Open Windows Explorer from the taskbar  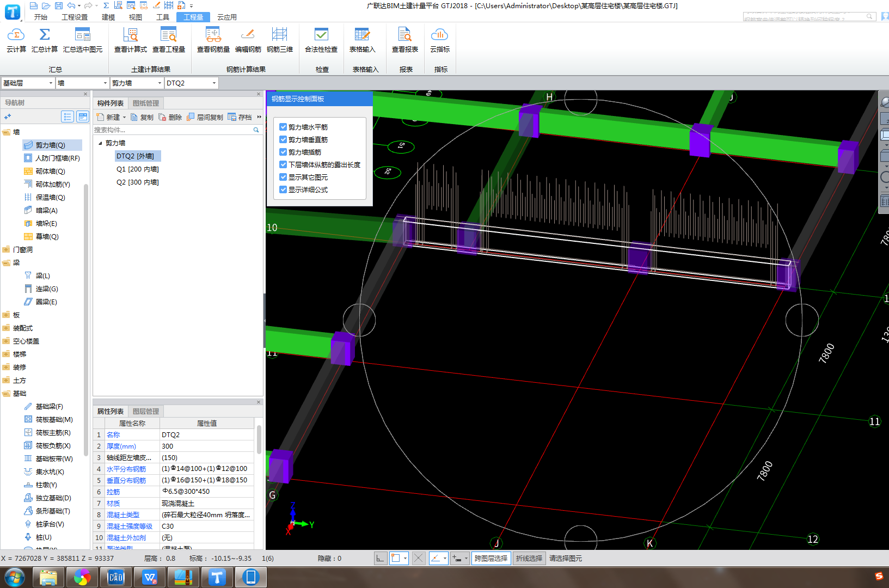pos(48,577)
